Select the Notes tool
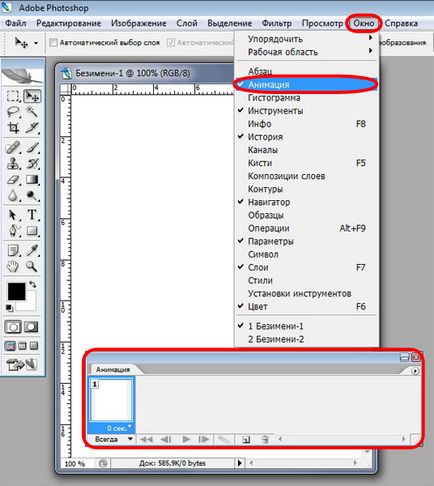This screenshot has height=486, width=434. click(13, 250)
